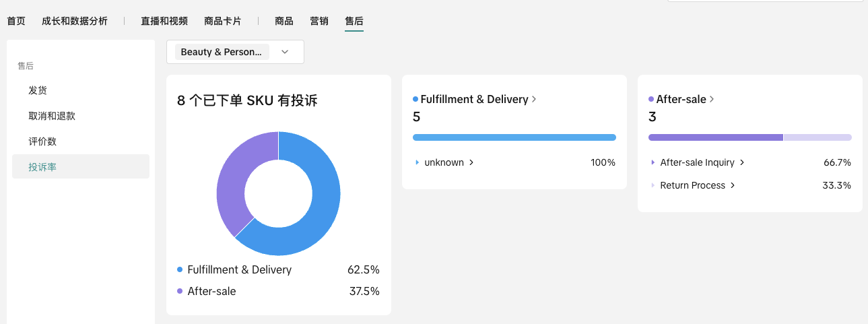Select 发货 in sidebar
Image resolution: width=868 pixels, height=324 pixels.
tap(38, 90)
